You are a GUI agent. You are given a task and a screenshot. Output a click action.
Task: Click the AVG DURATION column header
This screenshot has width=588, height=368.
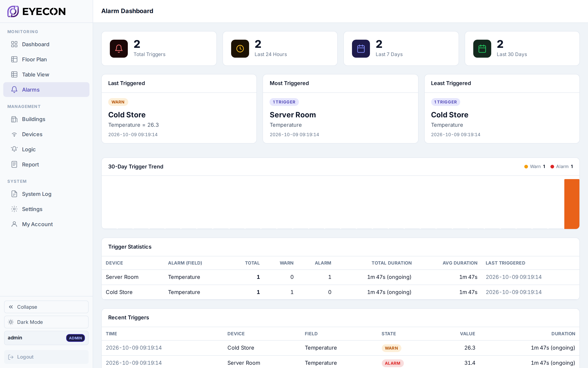point(460,263)
